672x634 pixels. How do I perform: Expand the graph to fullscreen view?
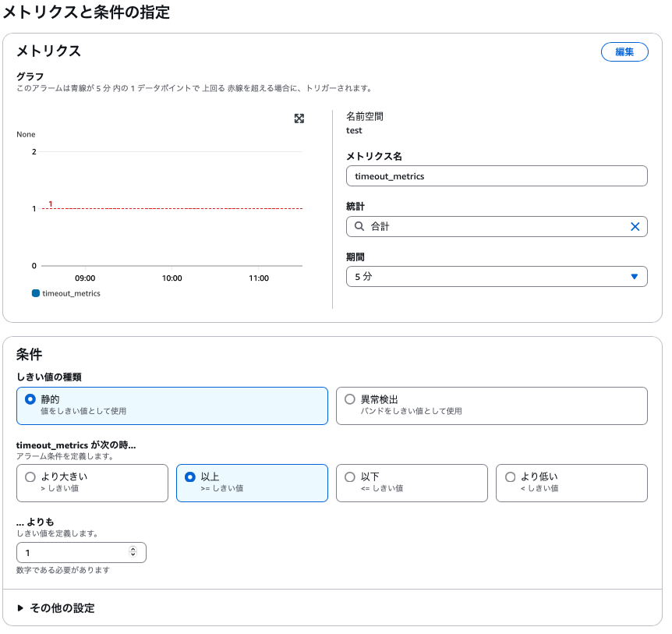coord(299,119)
